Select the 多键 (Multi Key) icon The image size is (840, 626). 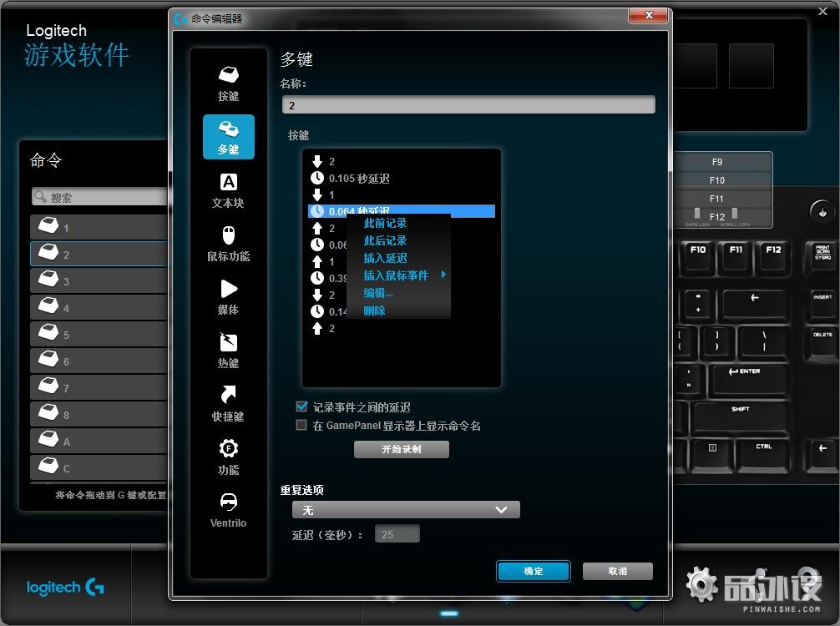click(227, 135)
